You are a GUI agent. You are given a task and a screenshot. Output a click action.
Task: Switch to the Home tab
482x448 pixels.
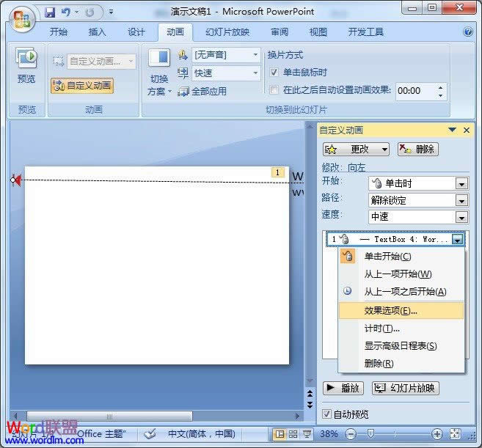tap(59, 32)
